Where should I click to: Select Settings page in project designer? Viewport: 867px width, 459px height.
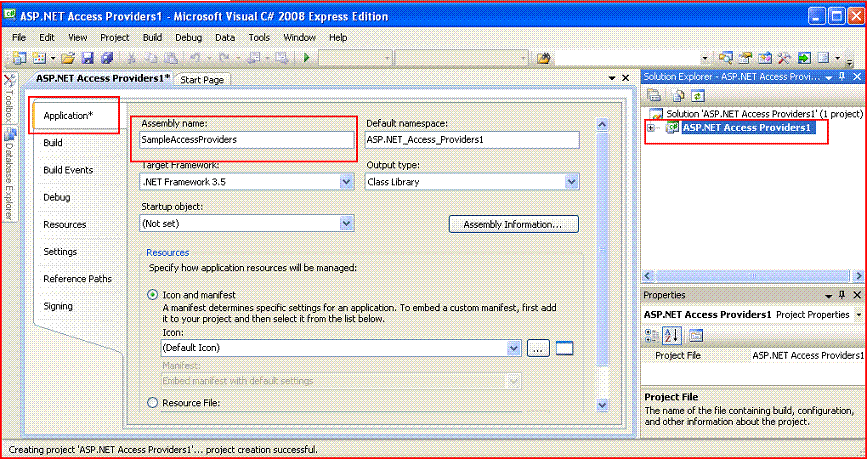[60, 252]
